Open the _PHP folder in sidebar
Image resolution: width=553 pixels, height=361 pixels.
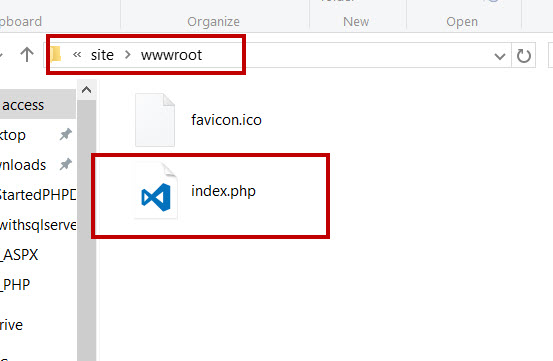(x=15, y=285)
